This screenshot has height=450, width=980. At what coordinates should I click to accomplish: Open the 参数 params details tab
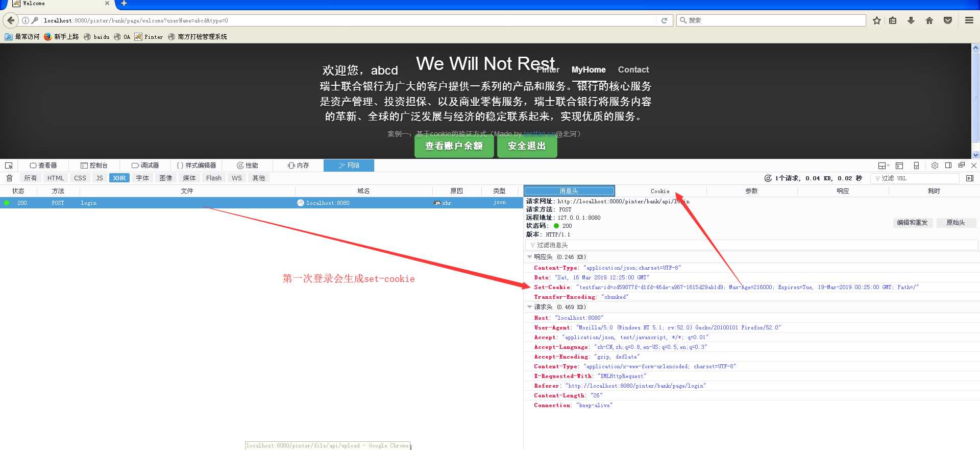click(x=751, y=191)
